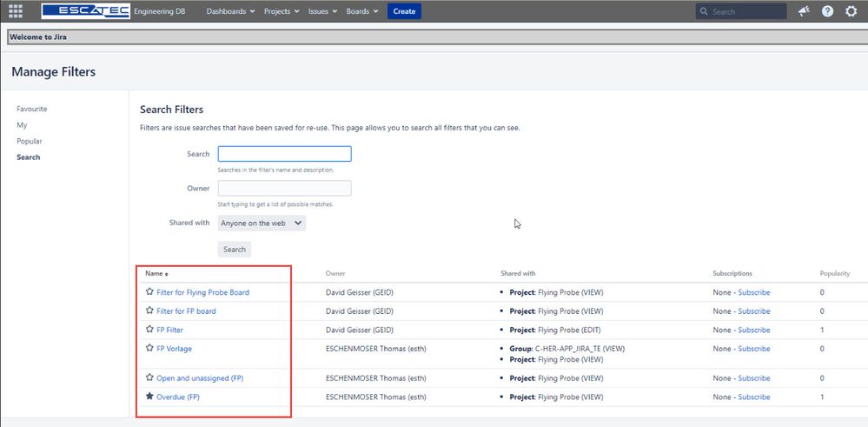Open the settings gear icon

851,11
